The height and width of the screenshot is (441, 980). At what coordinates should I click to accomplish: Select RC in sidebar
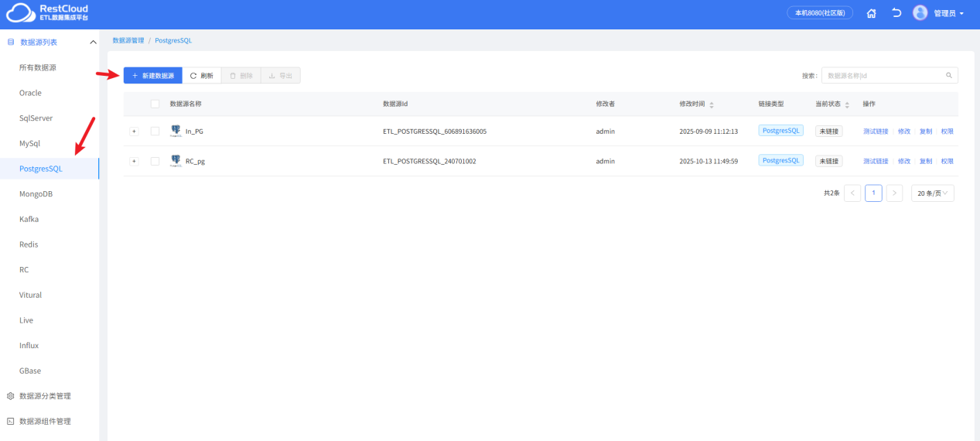(50, 270)
